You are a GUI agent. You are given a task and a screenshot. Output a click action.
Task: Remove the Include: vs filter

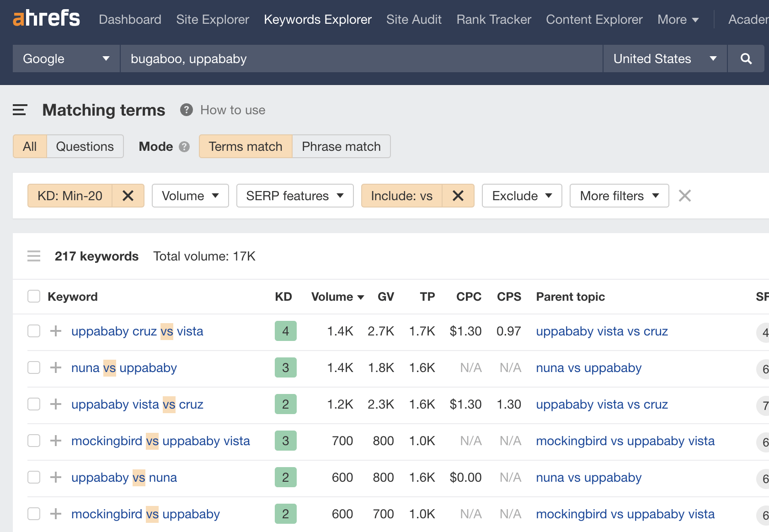458,196
